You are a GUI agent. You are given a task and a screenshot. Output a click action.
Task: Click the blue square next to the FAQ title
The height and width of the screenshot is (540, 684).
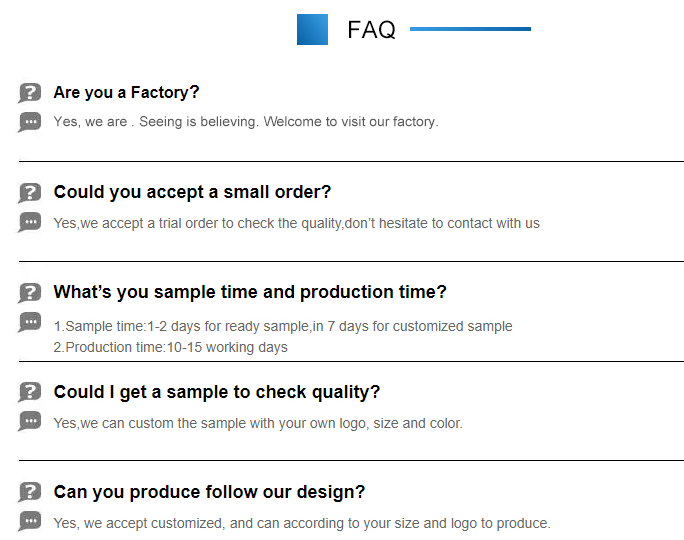[x=312, y=29]
